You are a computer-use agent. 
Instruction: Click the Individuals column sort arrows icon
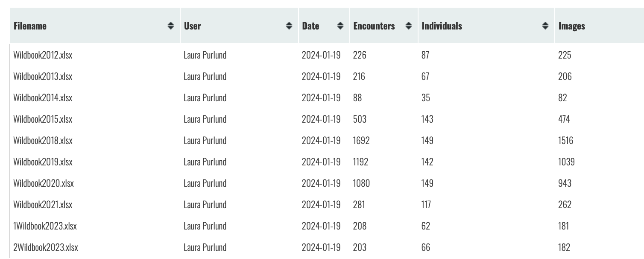pyautogui.click(x=545, y=26)
